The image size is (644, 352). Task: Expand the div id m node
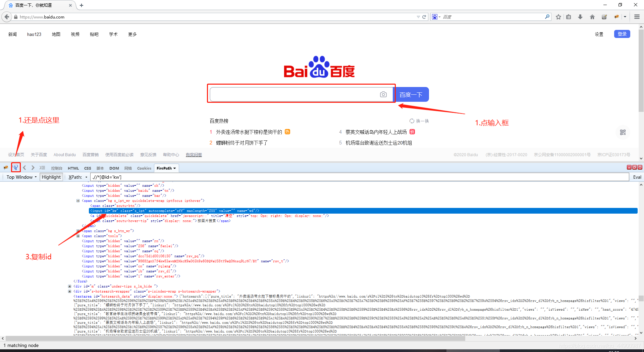[70, 287]
